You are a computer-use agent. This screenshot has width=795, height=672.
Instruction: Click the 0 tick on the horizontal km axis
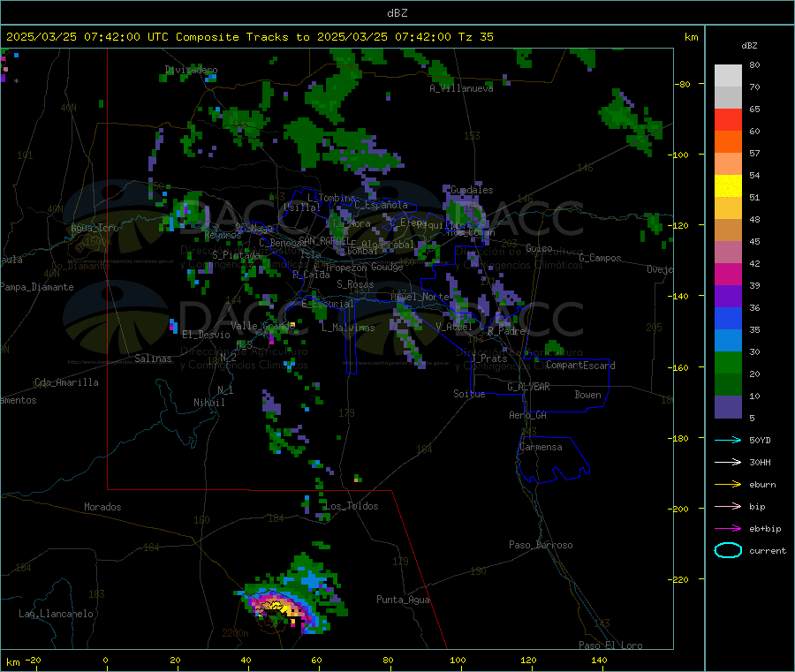point(105,661)
